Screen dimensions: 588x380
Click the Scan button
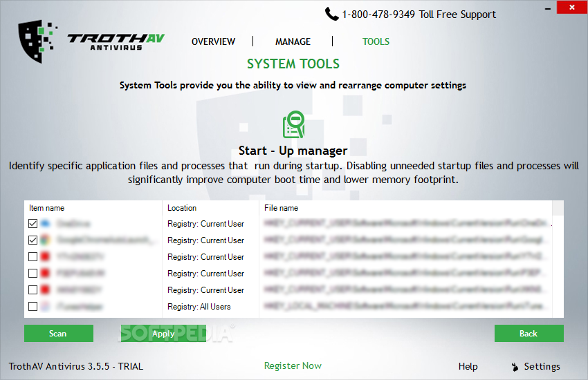click(59, 333)
